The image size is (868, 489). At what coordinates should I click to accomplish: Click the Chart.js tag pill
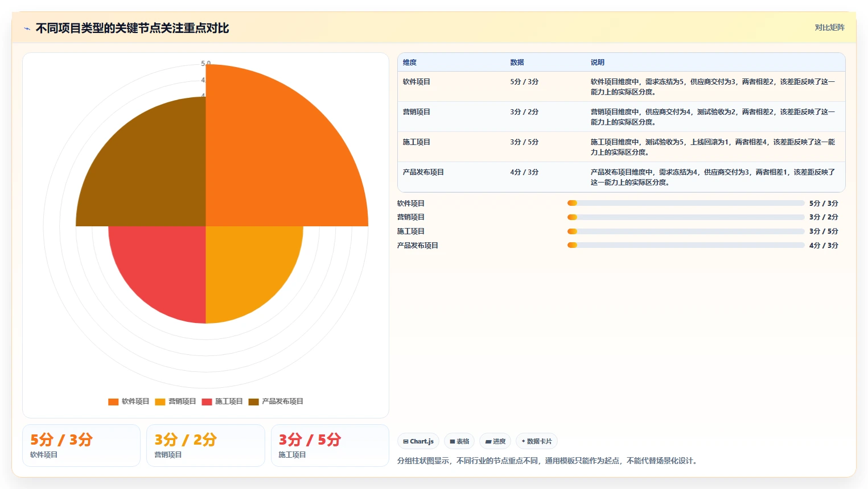coord(418,441)
